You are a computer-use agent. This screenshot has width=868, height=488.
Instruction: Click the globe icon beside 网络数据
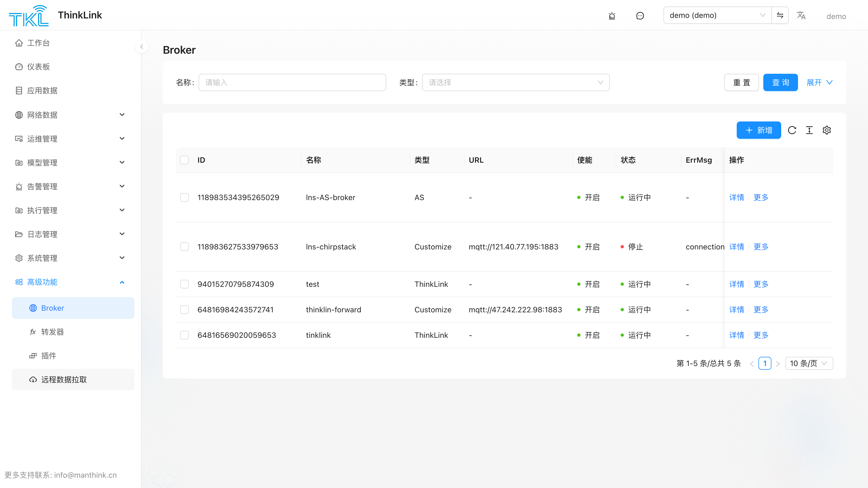coord(19,115)
